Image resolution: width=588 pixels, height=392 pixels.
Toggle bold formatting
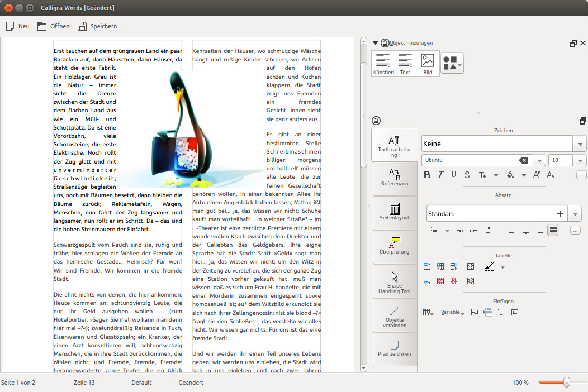427,175
